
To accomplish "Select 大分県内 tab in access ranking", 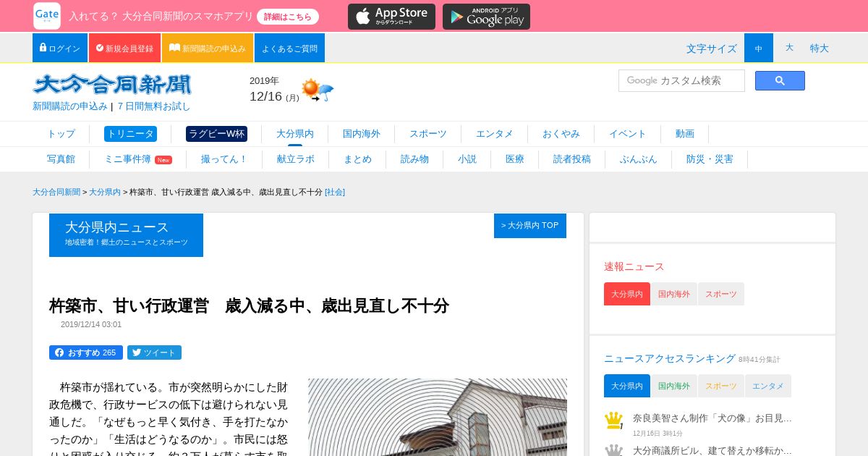I will pos(627,386).
